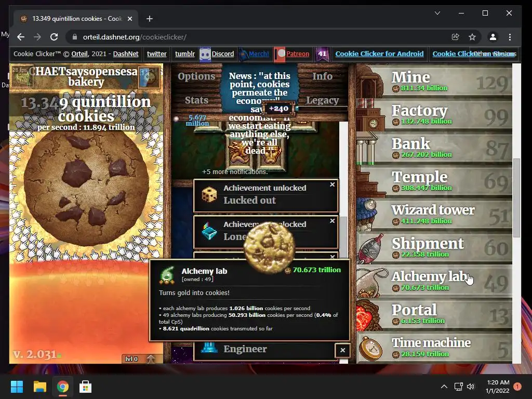This screenshot has width=532, height=399.
Task: Click the Shipment rocket icon
Action: (x=370, y=249)
